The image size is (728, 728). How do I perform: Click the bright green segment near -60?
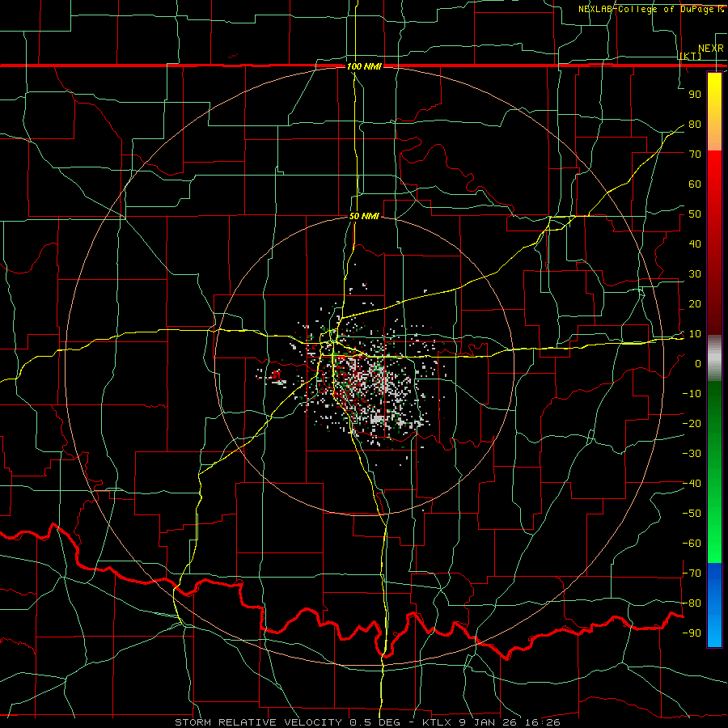tap(714, 544)
